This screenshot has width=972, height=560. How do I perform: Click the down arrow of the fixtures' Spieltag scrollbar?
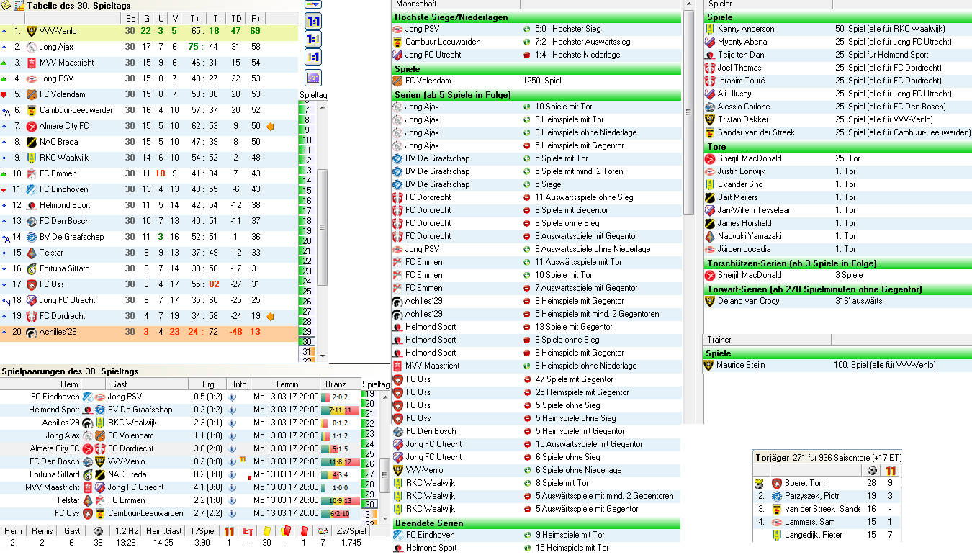point(385,517)
